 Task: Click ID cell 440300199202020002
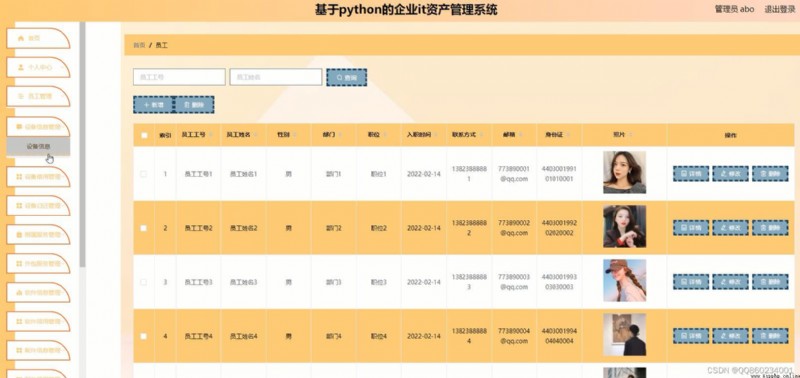[x=559, y=228]
